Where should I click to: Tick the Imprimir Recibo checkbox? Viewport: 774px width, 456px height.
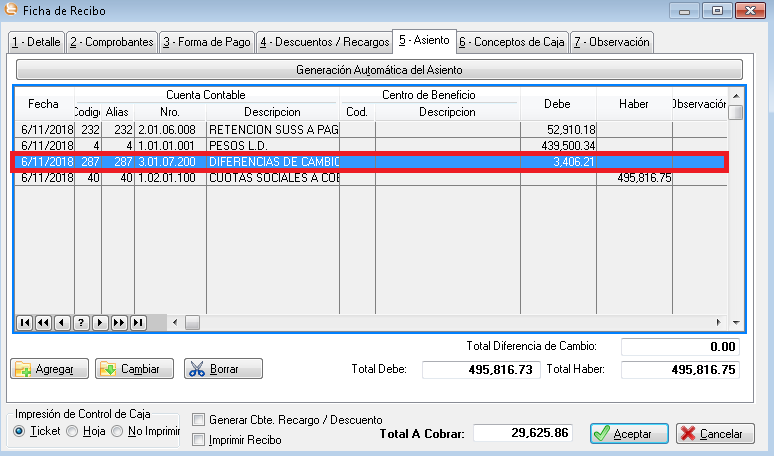198,440
